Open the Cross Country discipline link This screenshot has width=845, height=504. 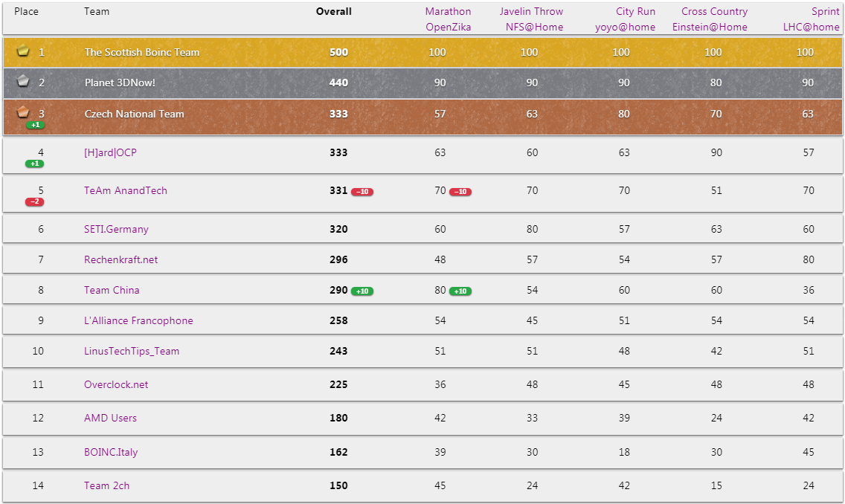pyautogui.click(x=715, y=11)
